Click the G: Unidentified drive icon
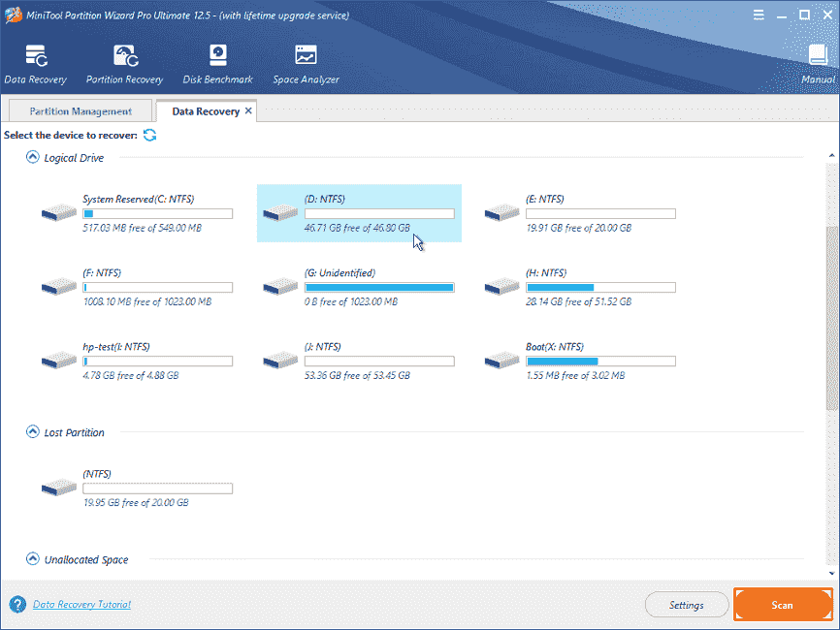This screenshot has height=630, width=840. pyautogui.click(x=280, y=286)
